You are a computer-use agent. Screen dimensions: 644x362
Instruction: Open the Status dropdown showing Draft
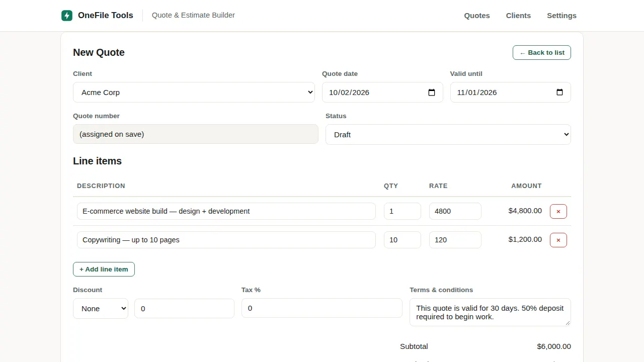(448, 135)
